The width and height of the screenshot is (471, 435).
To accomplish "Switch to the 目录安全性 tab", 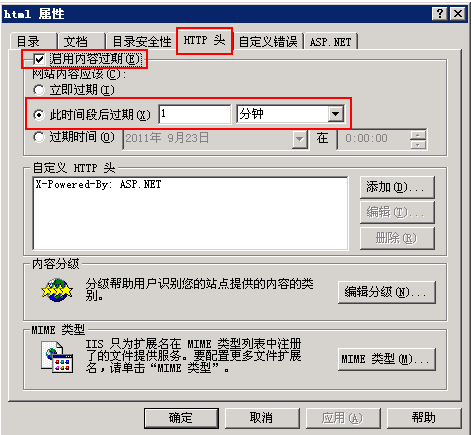I will (x=142, y=42).
